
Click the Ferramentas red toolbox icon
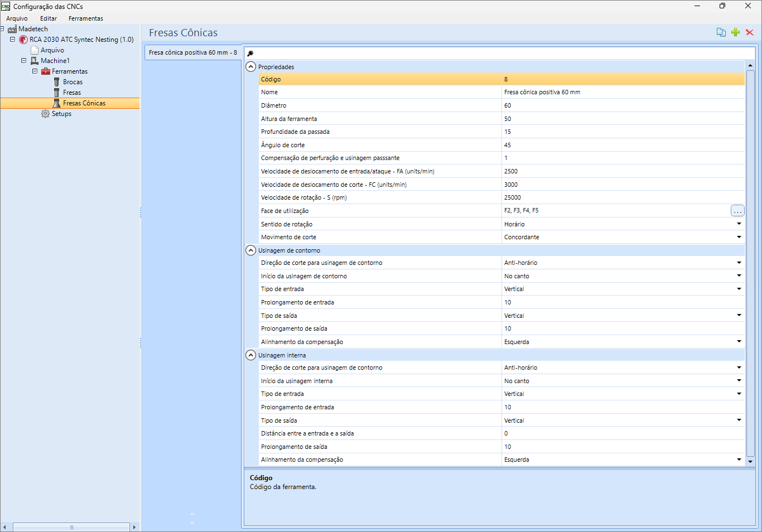pos(46,71)
